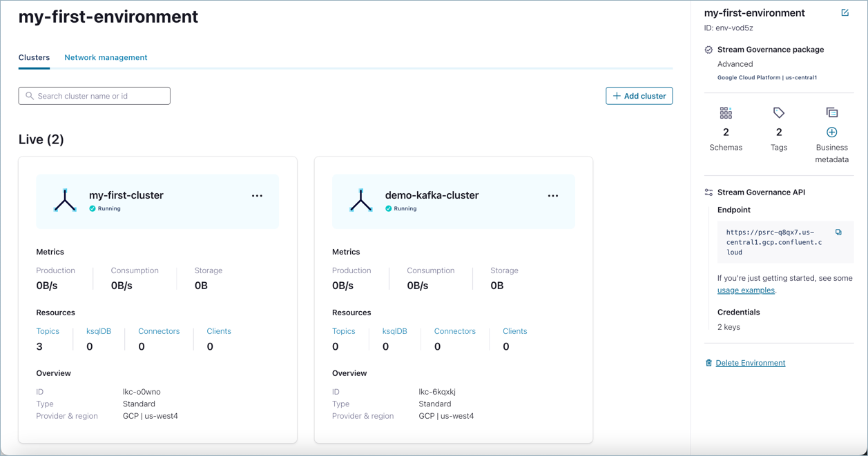Select the Kafka cluster icon on my-first-cluster

tap(65, 199)
